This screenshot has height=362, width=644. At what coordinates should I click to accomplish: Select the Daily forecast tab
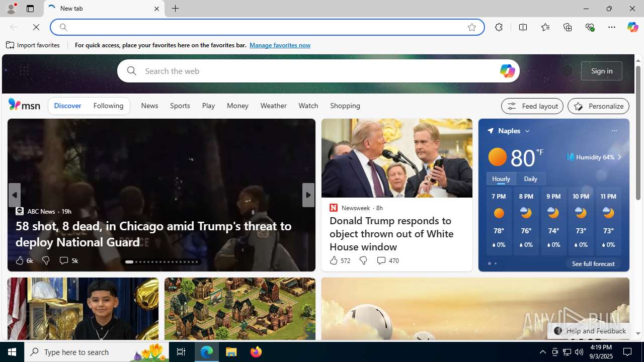pyautogui.click(x=530, y=178)
